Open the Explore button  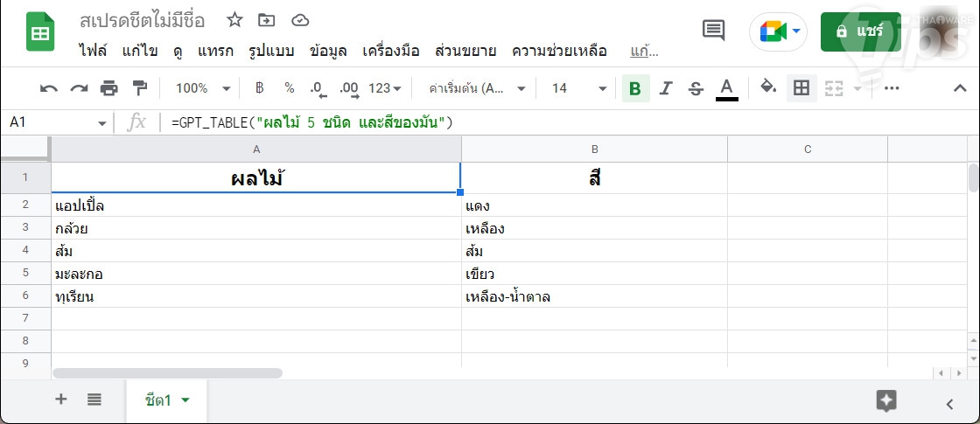[x=886, y=400]
